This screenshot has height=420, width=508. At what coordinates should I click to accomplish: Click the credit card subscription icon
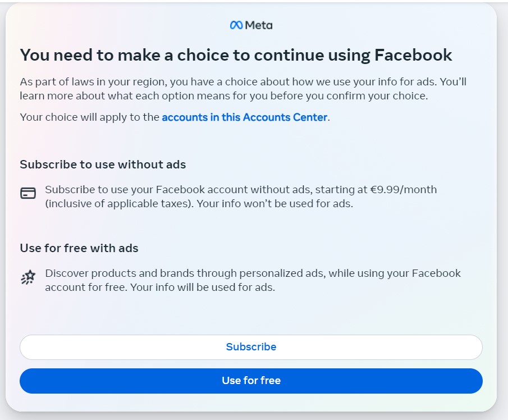(28, 194)
